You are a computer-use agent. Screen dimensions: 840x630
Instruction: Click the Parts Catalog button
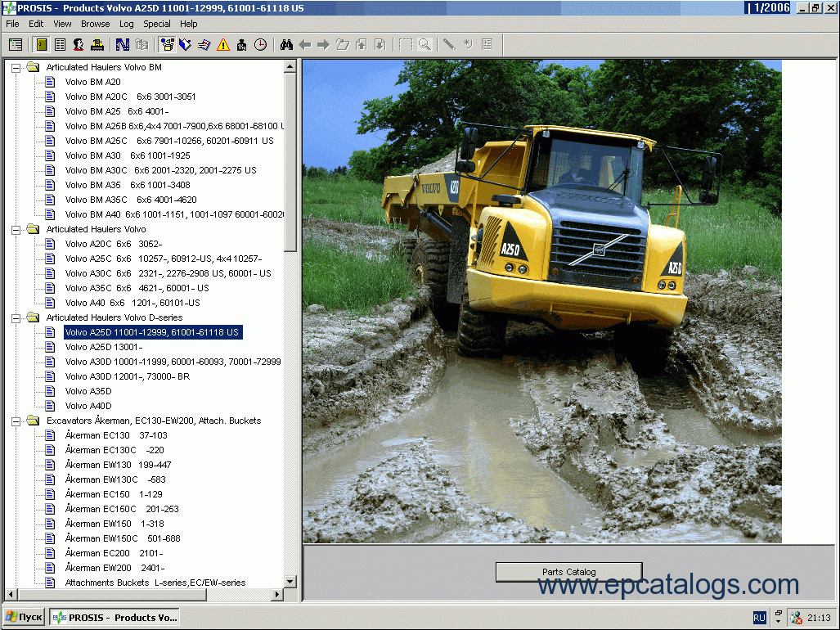(569, 572)
